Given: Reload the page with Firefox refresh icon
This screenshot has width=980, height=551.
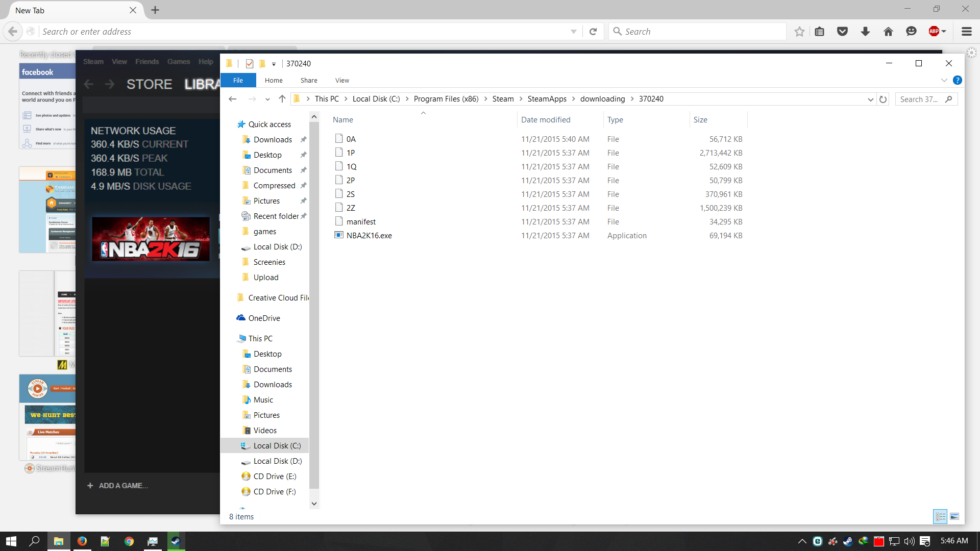Looking at the screenshot, I should tap(593, 32).
